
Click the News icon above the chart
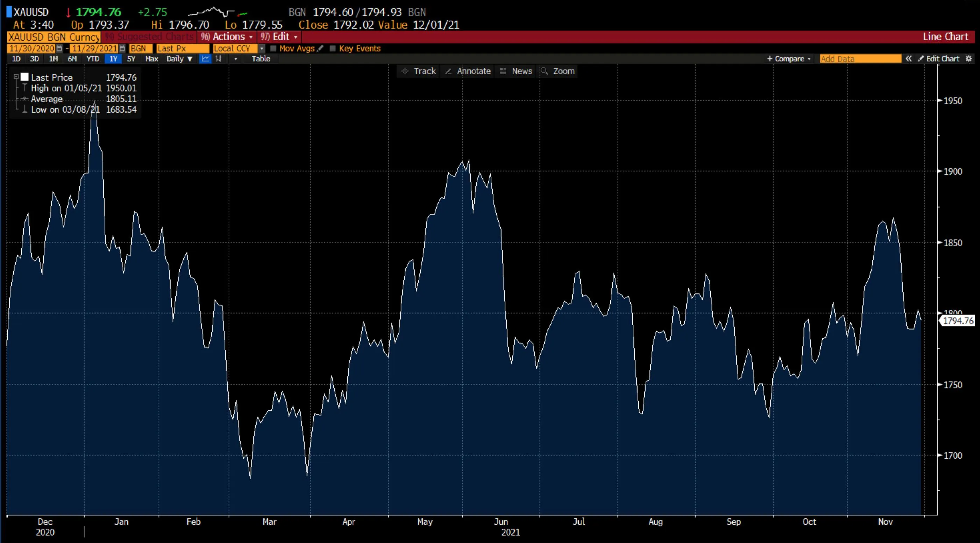[x=516, y=71]
